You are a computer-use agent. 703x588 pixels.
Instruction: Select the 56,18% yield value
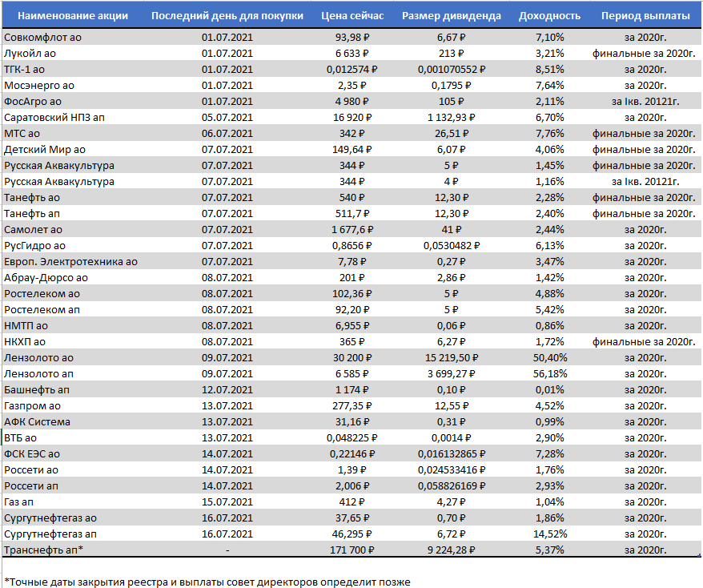(550, 373)
